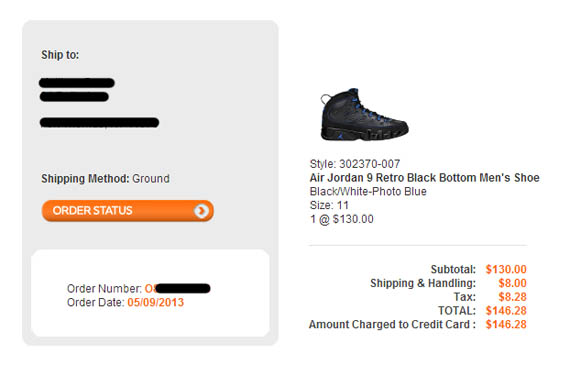570x365 pixels.
Task: Click the Order Number label
Action: pos(104,289)
